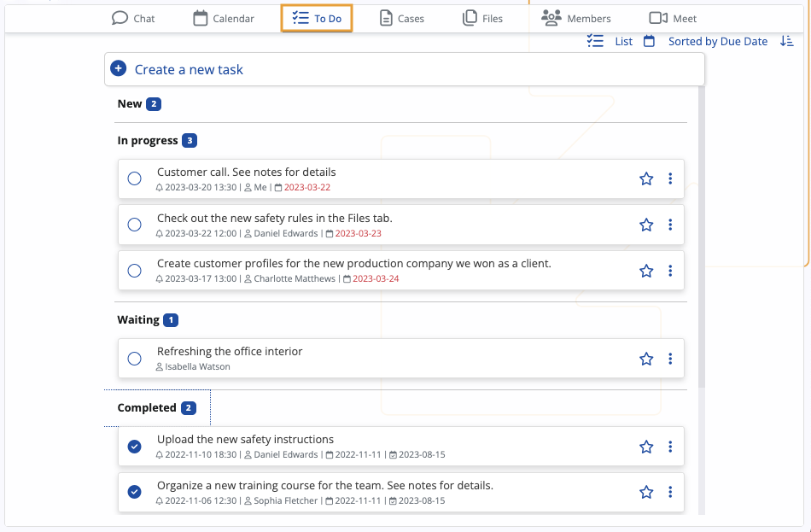
Task: Click due date 2023-03-23
Action: 359,233
